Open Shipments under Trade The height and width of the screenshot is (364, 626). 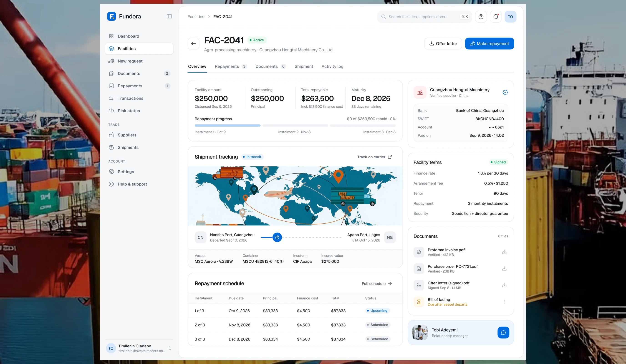pyautogui.click(x=139, y=147)
